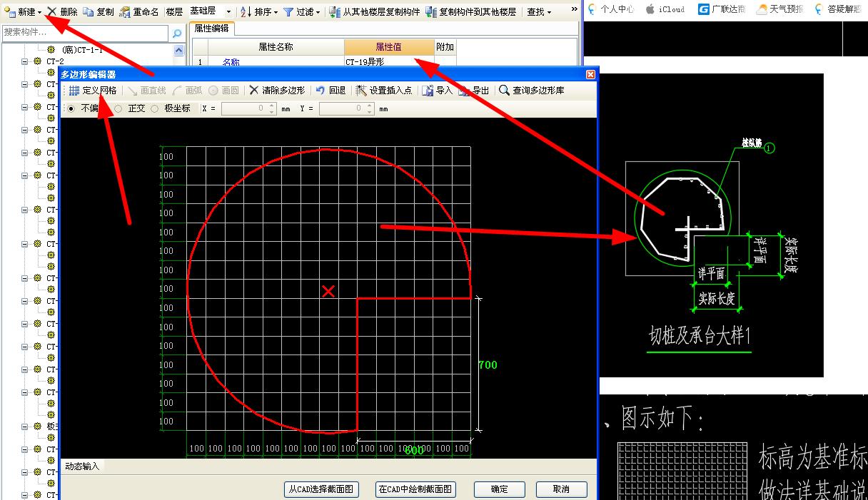Click the 属性值 column header
Image resolution: width=868 pixels, height=500 pixels.
[389, 47]
